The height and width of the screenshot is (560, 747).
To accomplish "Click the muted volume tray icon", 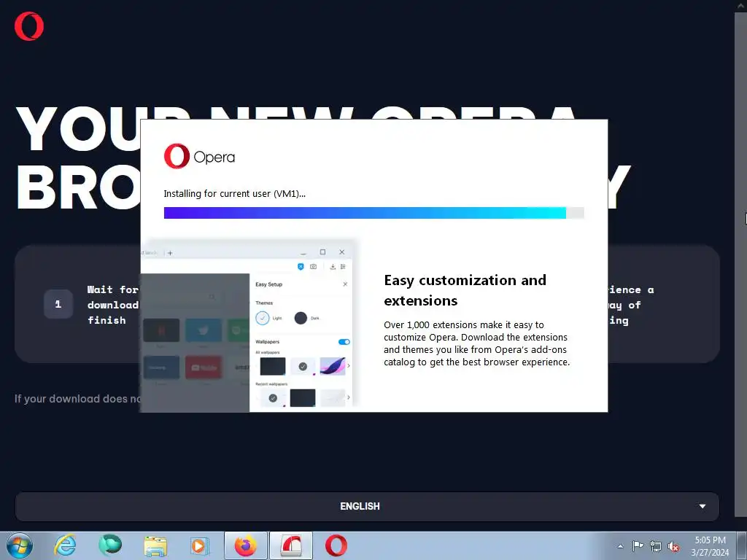I will pos(673,546).
